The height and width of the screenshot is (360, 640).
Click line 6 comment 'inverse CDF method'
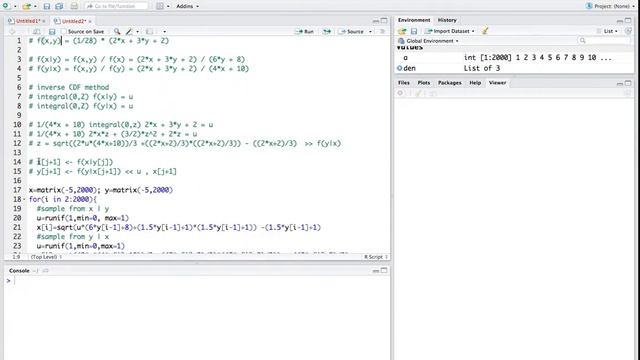click(73, 87)
